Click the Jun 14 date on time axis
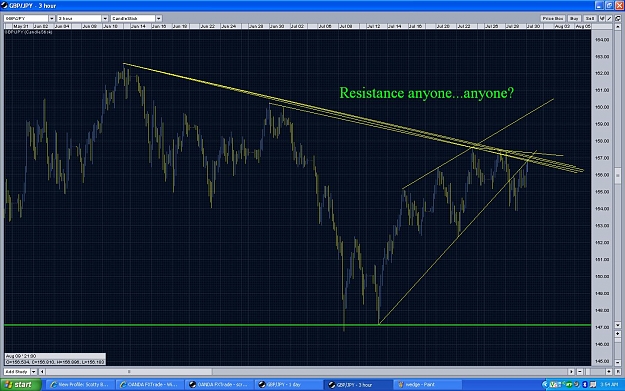Viewport: 625px width, 391px height. [138, 26]
